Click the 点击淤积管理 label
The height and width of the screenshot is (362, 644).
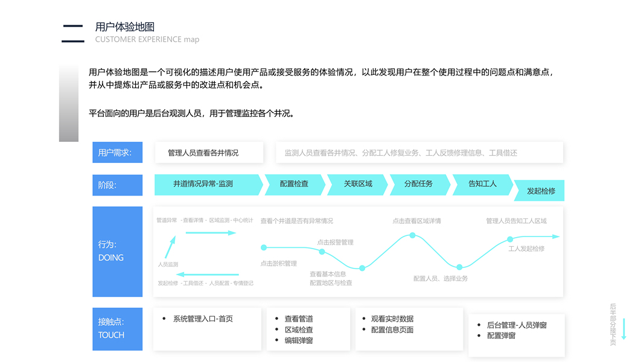click(278, 264)
